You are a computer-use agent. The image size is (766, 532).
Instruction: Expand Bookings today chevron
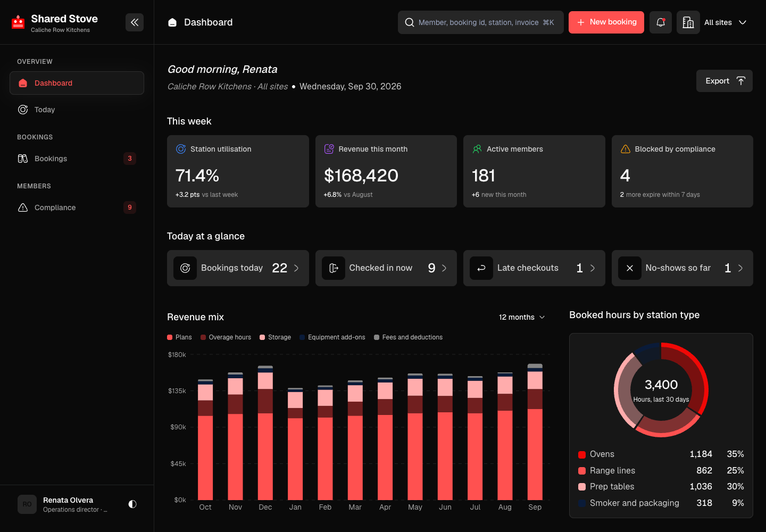(296, 268)
